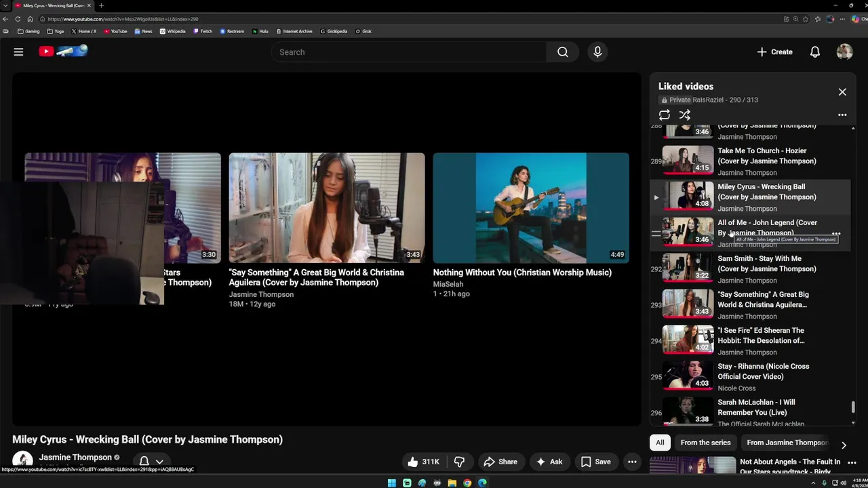This screenshot has height=488, width=868.
Task: Start voice search with microphone icon
Action: coord(597,52)
